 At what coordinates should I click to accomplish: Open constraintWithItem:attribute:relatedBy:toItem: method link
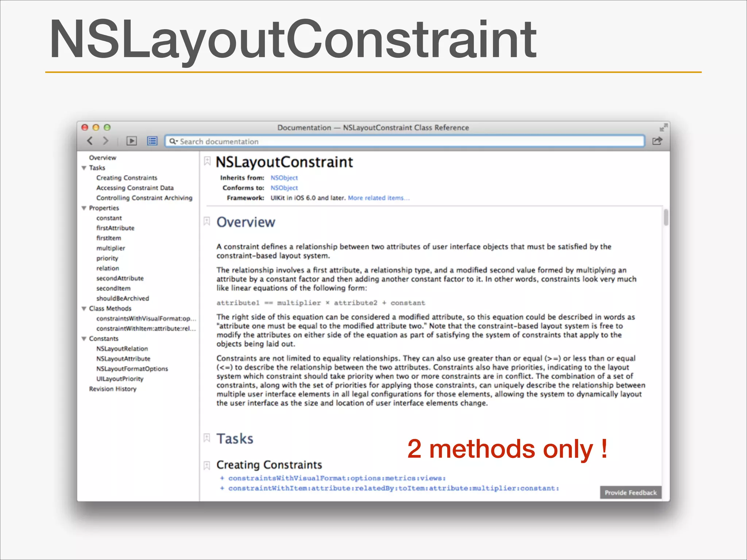[393, 488]
